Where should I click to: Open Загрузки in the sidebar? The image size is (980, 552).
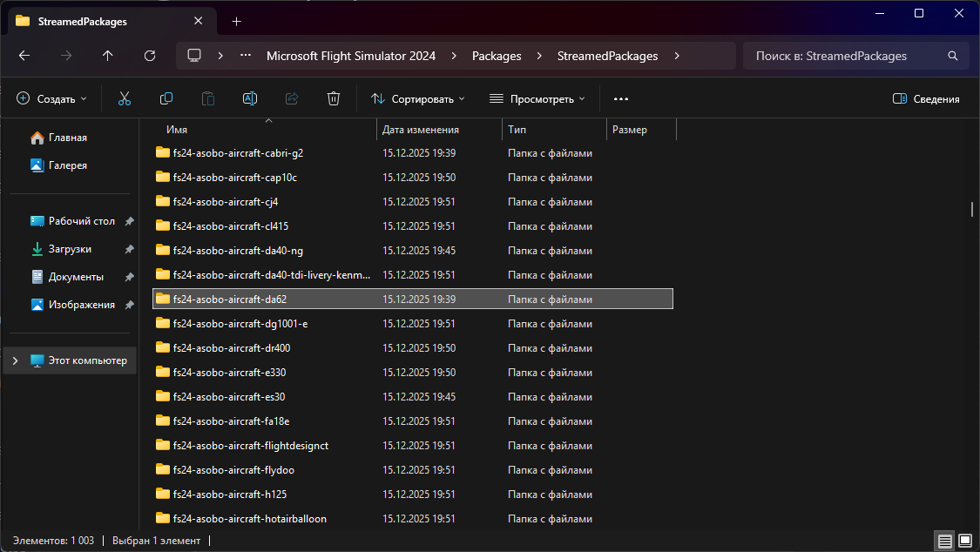[70, 249]
